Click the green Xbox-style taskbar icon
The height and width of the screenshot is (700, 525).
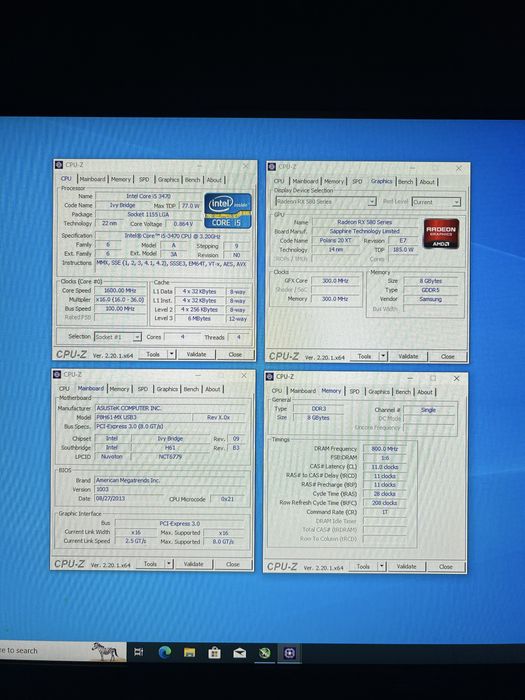pos(265,653)
